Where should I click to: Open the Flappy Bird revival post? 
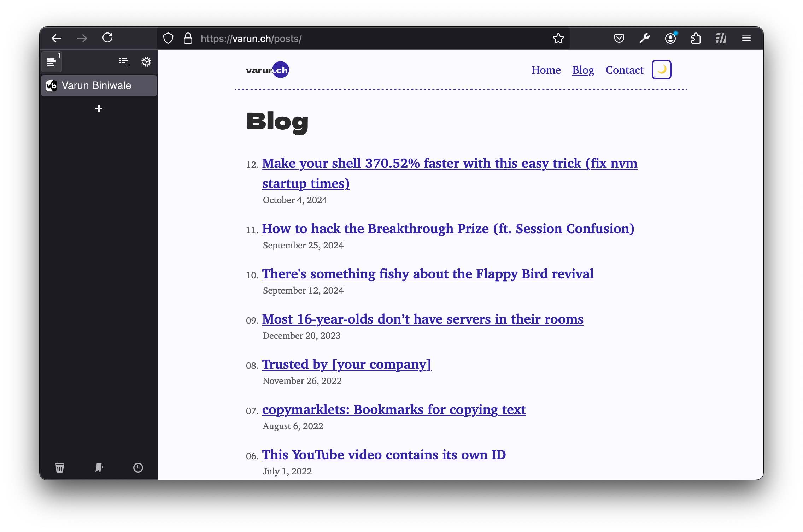[428, 274]
